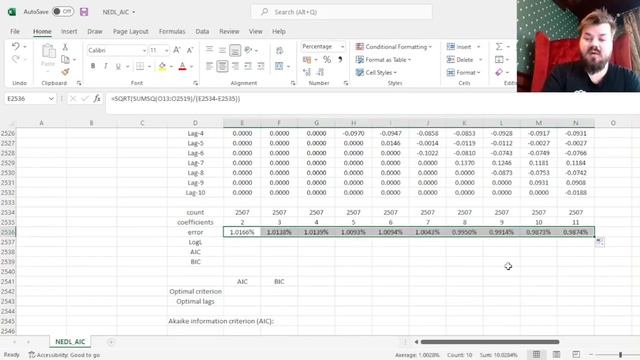Click the Align Right icon
The width and height of the screenshot is (640, 360).
click(x=235, y=66)
